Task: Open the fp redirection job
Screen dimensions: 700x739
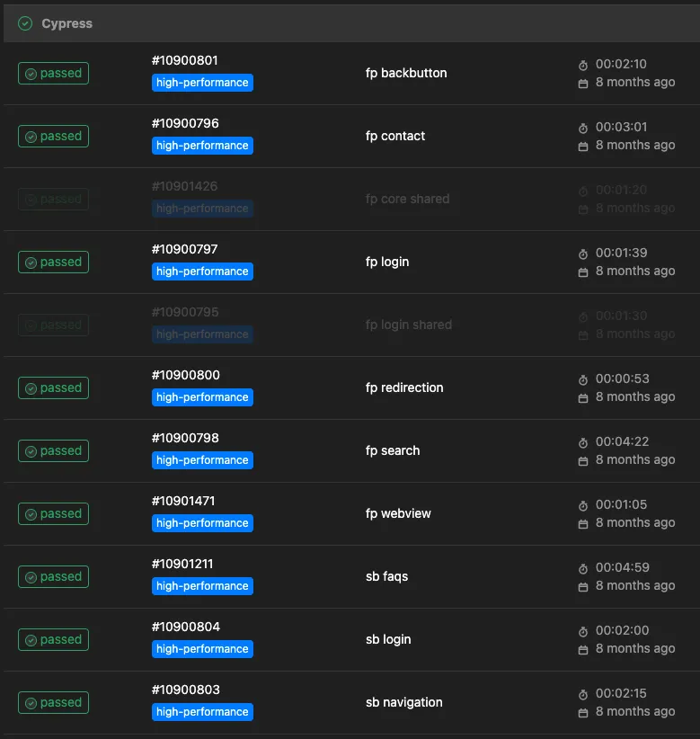Action: (404, 387)
